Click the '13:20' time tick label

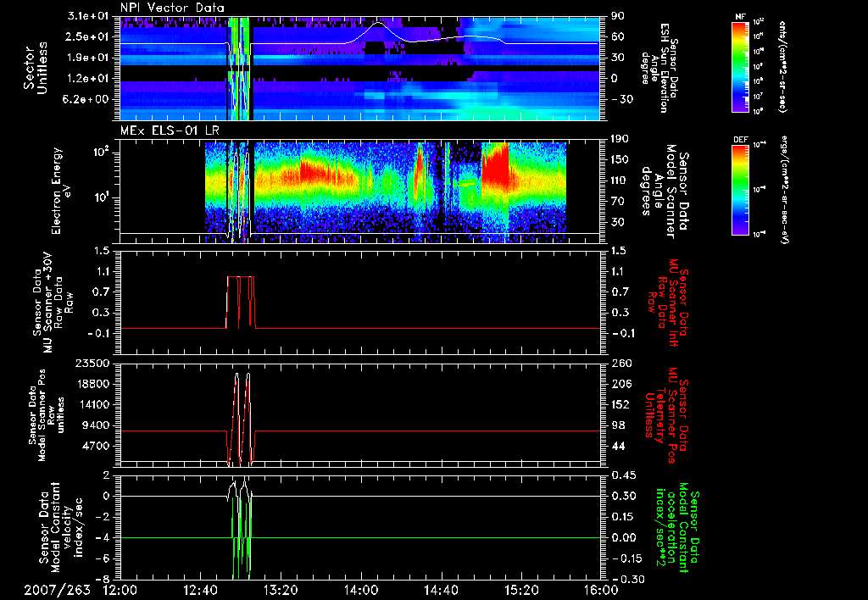(281, 590)
